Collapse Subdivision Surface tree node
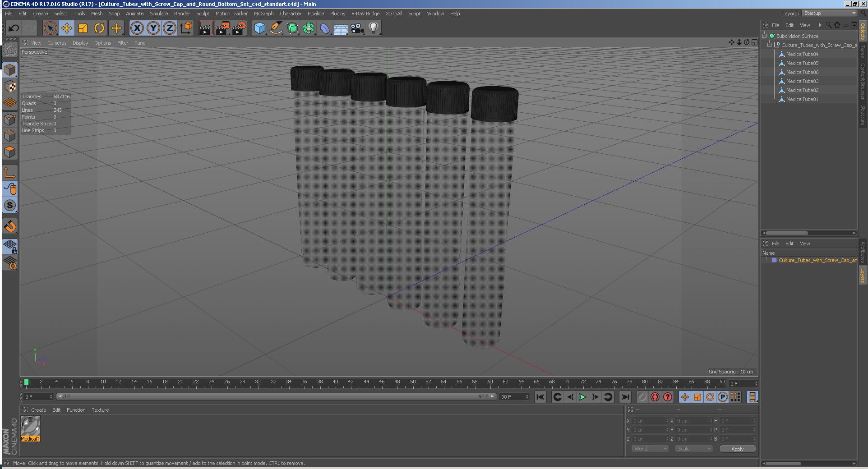This screenshot has width=868, height=469. pos(765,36)
